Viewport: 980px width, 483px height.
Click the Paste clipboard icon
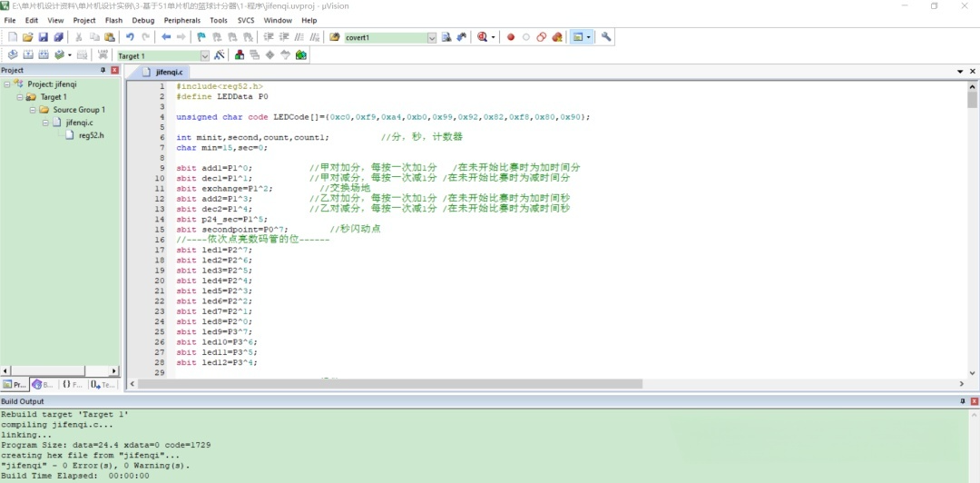110,37
